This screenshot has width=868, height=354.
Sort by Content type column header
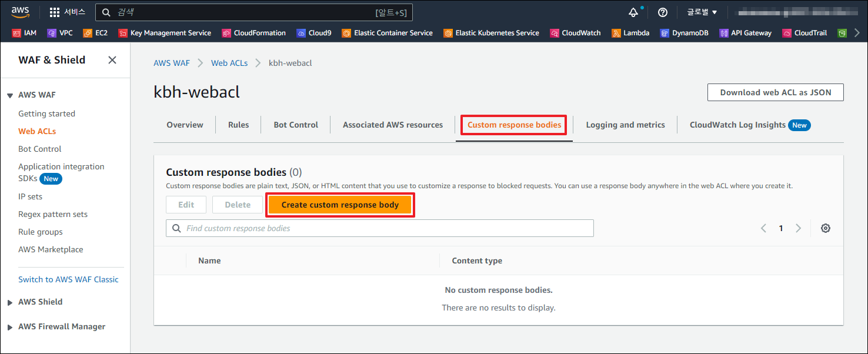pyautogui.click(x=477, y=261)
